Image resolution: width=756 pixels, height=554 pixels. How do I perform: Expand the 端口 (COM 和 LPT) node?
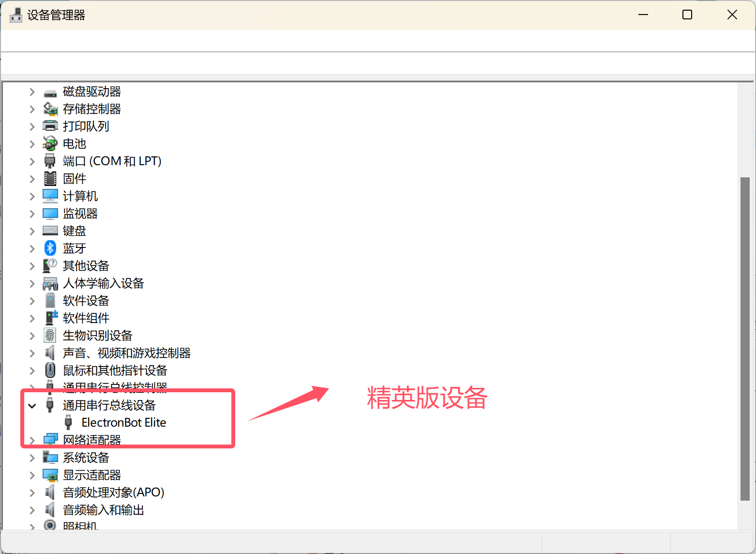pos(32,162)
